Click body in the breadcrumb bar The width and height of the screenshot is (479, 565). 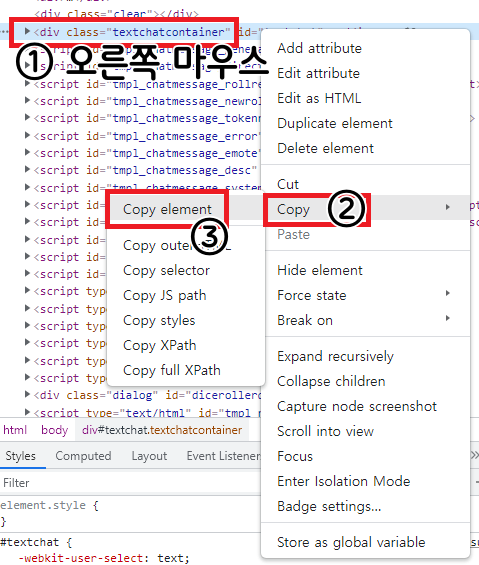click(54, 430)
